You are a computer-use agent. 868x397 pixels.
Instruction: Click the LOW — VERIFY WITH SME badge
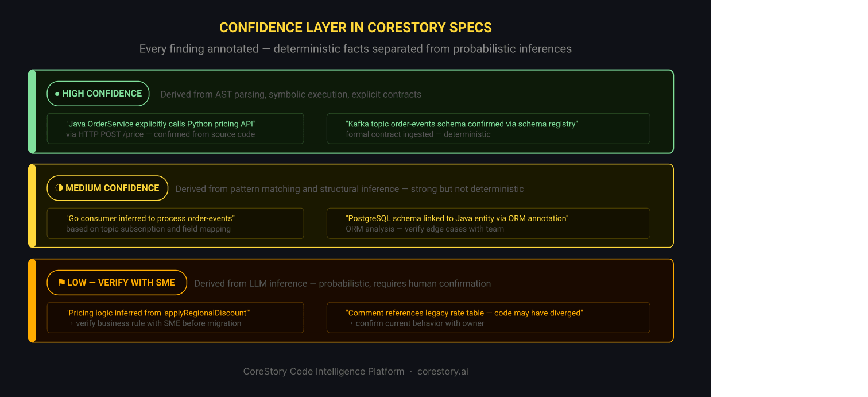click(x=117, y=283)
